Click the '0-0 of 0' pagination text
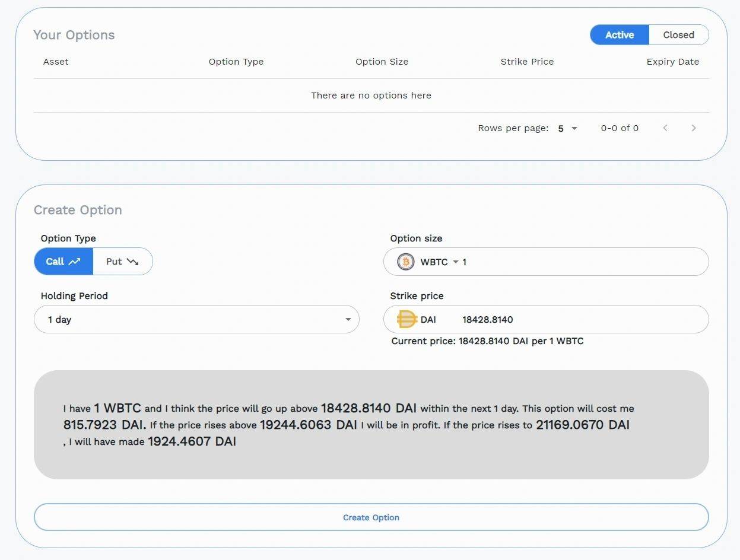 pos(620,128)
